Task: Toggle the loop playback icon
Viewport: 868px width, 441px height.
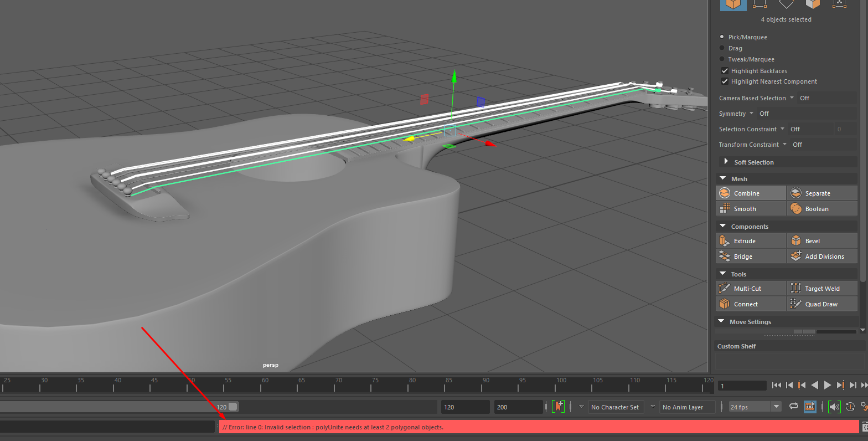Action: pyautogui.click(x=794, y=406)
